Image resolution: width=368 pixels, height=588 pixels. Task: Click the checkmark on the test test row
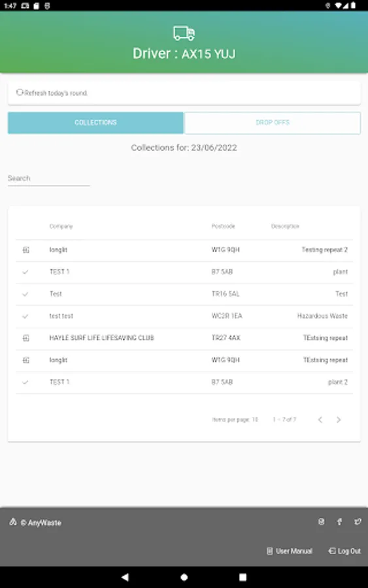pos(25,316)
